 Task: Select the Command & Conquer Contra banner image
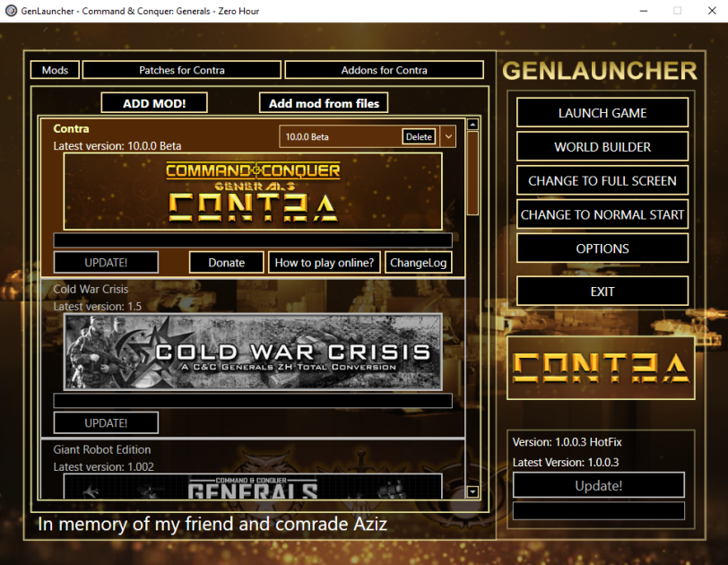(253, 191)
